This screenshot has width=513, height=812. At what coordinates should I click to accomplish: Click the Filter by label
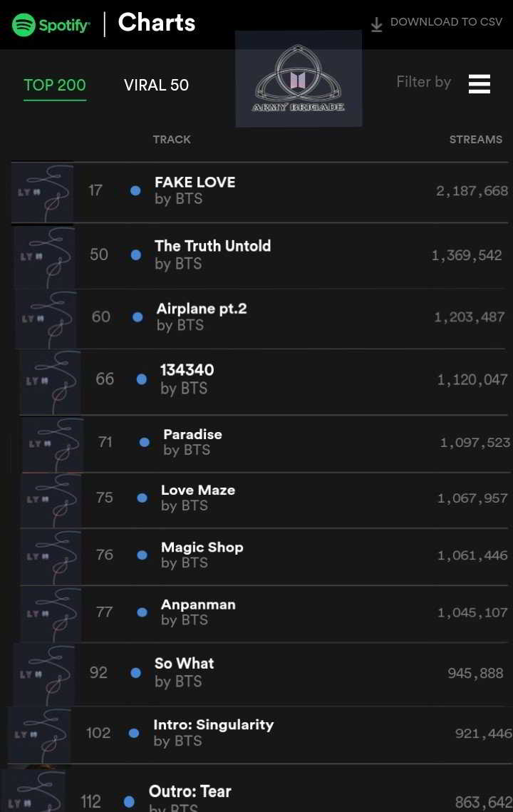coord(423,82)
